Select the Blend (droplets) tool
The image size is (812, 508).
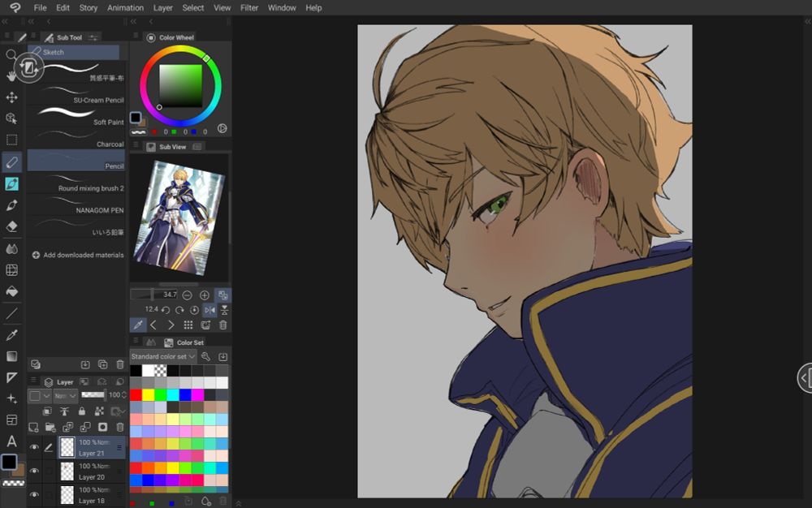11,249
